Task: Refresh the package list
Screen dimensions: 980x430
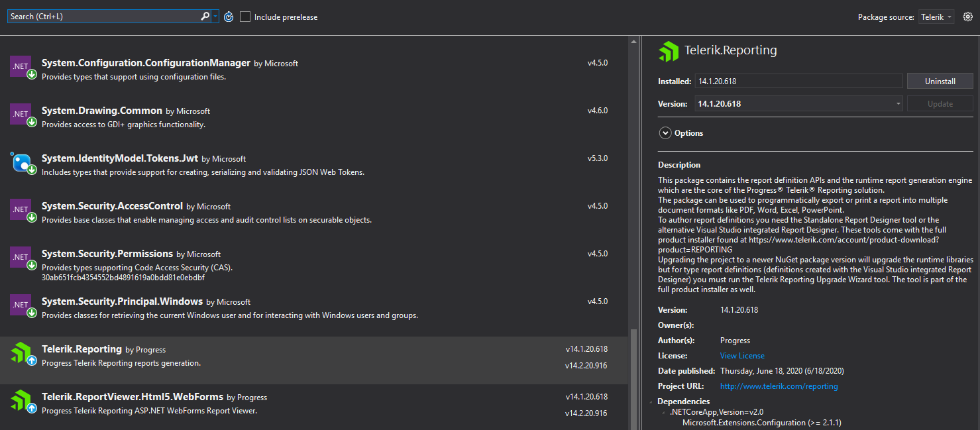Action: coord(229,17)
